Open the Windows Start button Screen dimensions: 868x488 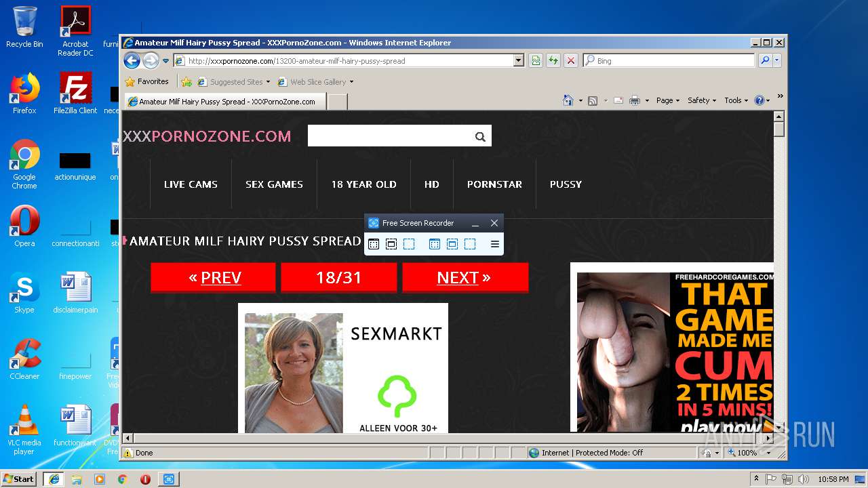18,479
